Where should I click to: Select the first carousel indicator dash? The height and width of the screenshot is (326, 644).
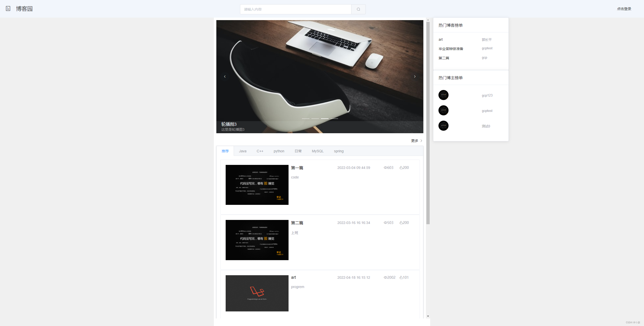(305, 118)
